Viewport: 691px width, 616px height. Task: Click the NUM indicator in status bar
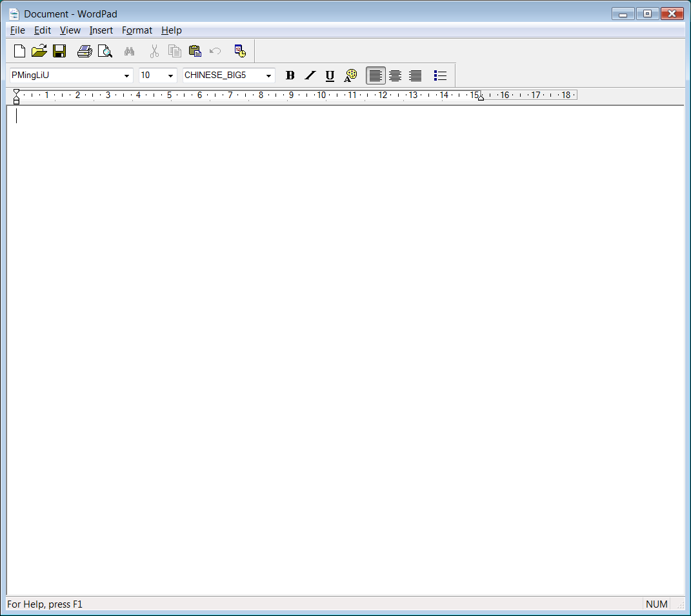(656, 604)
